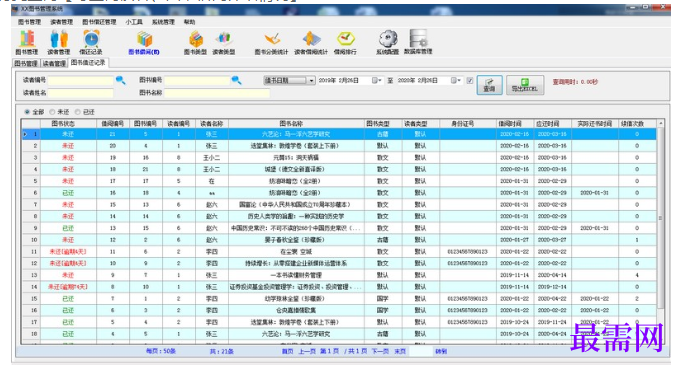Select row 16 book 仓央嘉措情歌集
Viewport: 682px width, 369px height.
click(296, 310)
